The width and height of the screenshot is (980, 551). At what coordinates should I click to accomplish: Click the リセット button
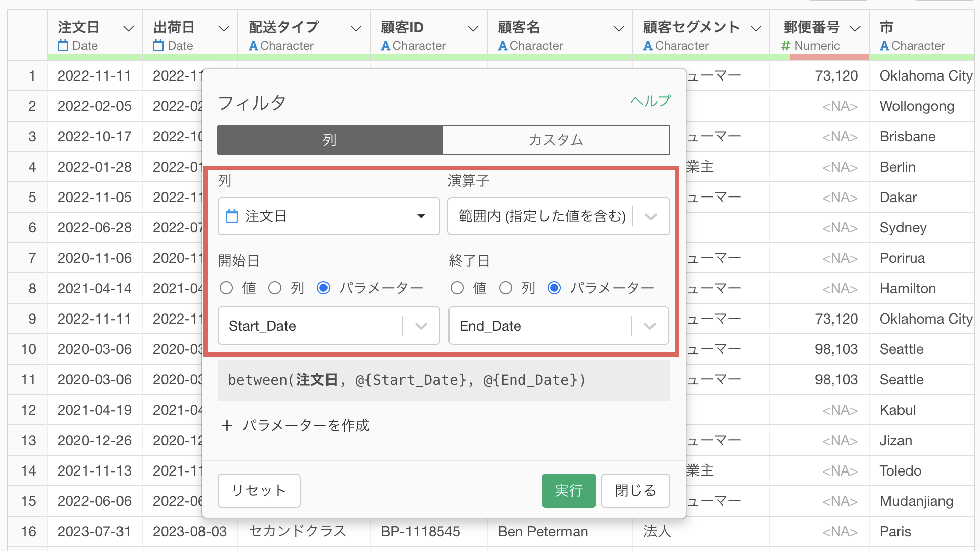[x=259, y=491]
